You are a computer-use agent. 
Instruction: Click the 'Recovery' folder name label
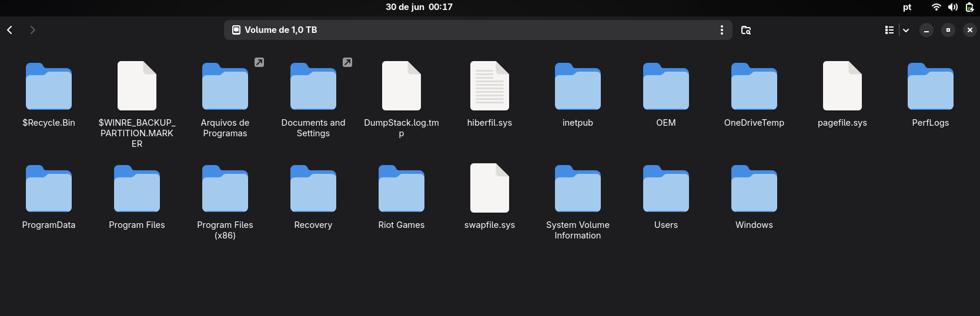(313, 225)
